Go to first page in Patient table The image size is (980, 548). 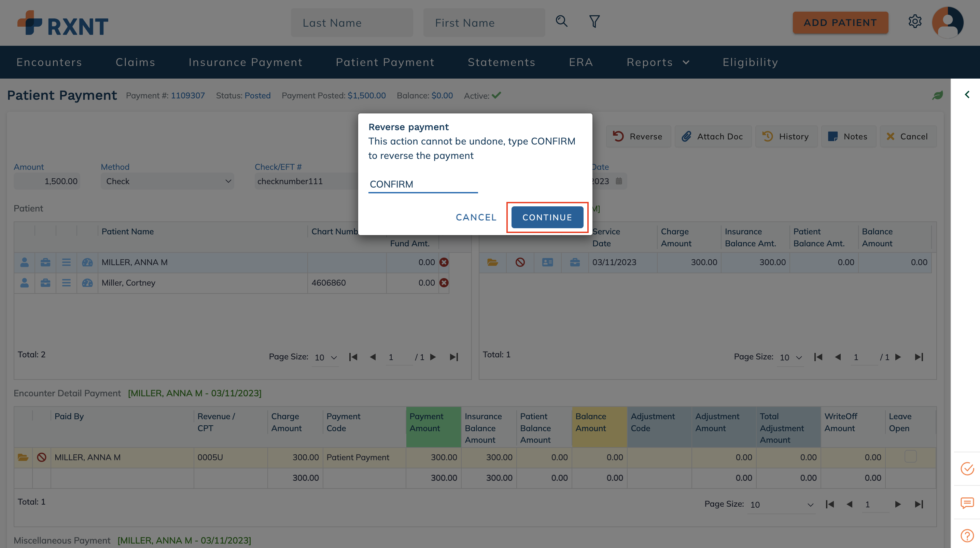click(x=353, y=357)
